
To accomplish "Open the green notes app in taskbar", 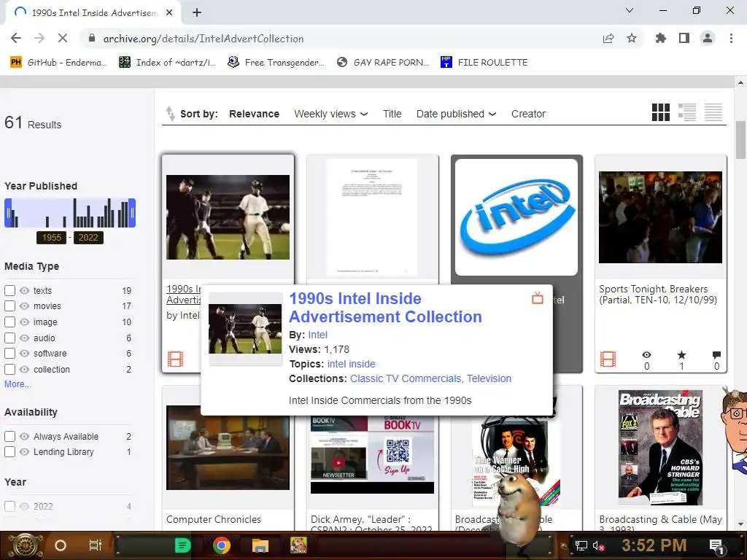I will tap(183, 545).
